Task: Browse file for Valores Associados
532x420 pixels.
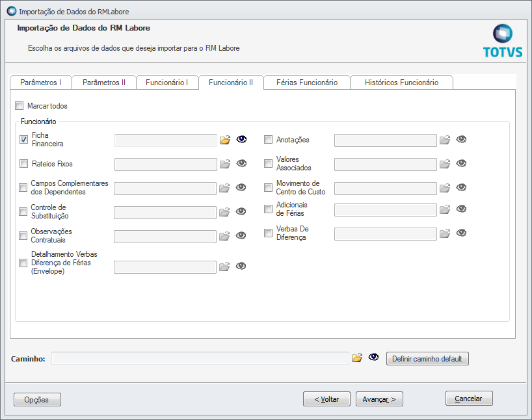Action: [x=445, y=164]
